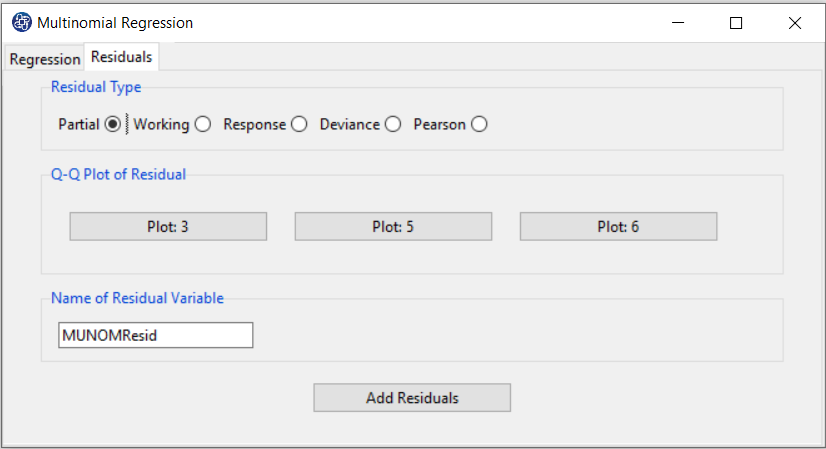Enable the Pearson residual radio button
This screenshot has width=826, height=449.
click(x=479, y=124)
